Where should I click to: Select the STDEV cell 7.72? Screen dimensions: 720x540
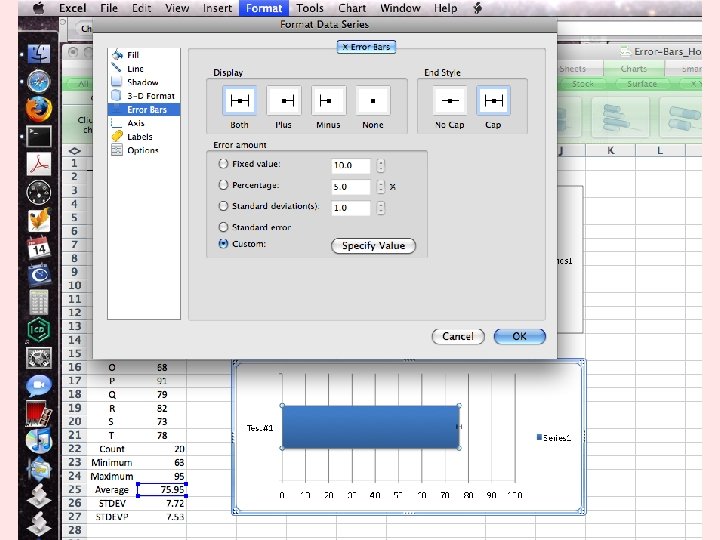tap(162, 503)
